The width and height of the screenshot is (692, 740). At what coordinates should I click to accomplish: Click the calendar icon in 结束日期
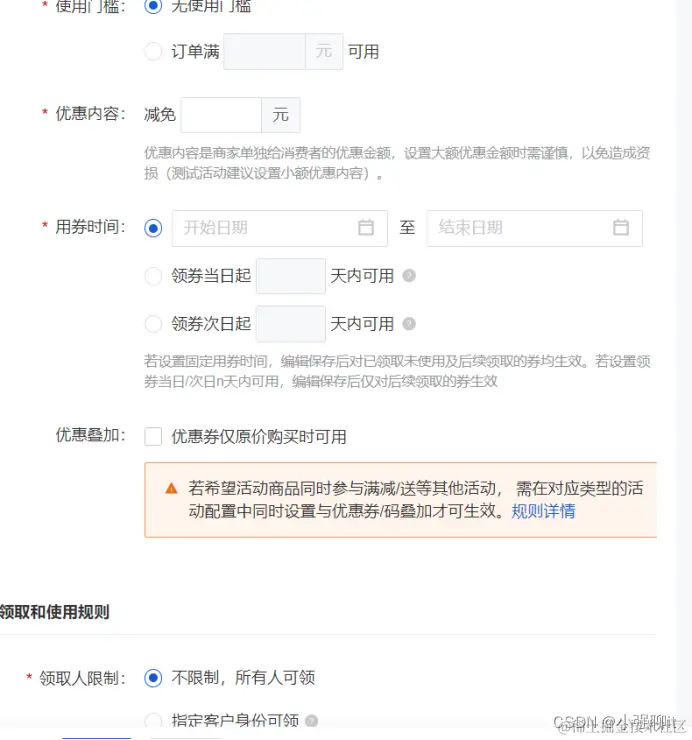(x=621, y=227)
